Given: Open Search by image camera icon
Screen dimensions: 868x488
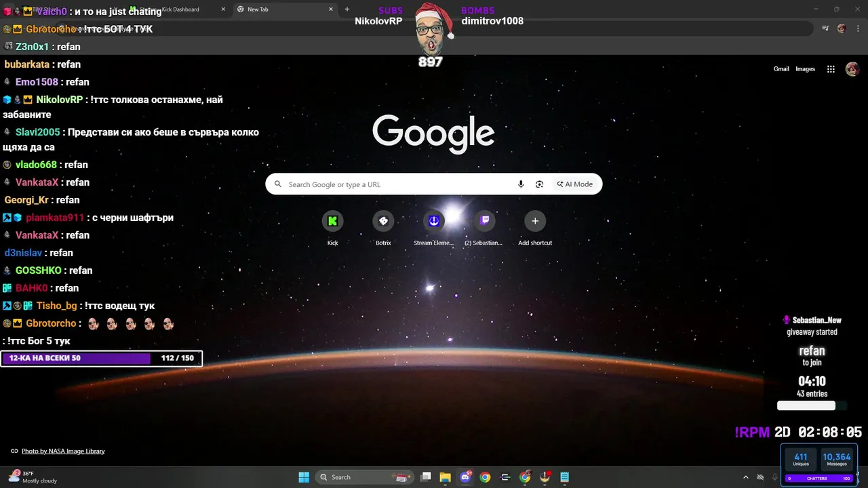Looking at the screenshot, I should (x=540, y=184).
